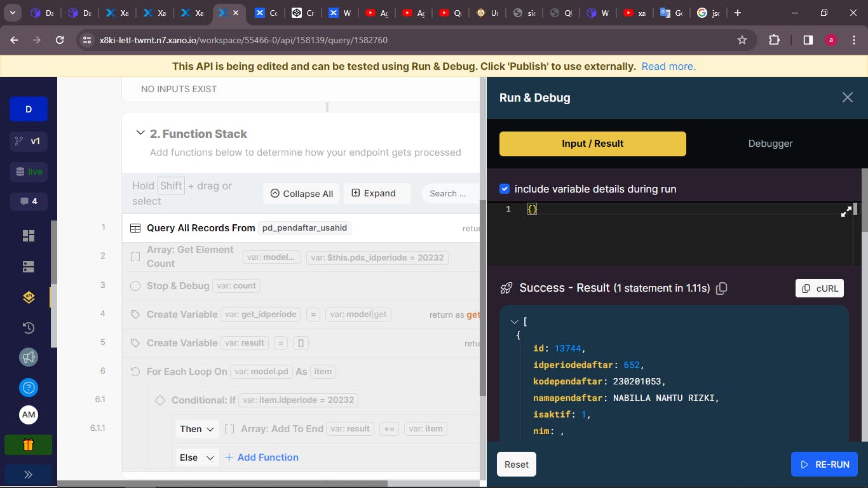Open the workspace D button in sidebar
868x488 pixels.
pyautogui.click(x=29, y=109)
